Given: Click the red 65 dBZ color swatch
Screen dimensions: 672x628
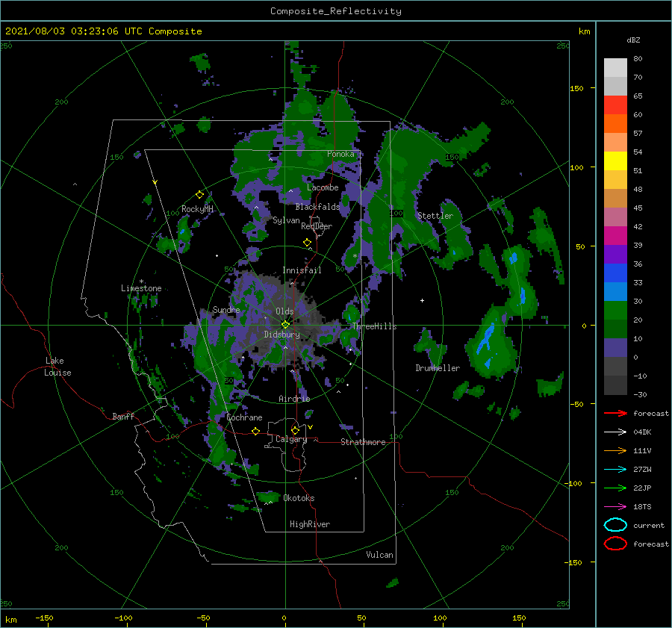Looking at the screenshot, I should (615, 105).
